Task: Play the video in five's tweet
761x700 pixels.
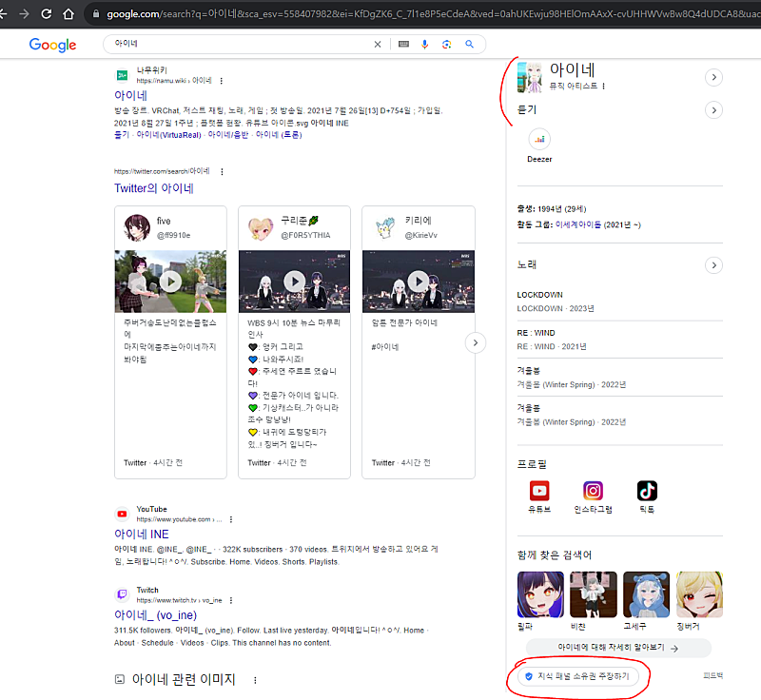Action: pyautogui.click(x=170, y=282)
